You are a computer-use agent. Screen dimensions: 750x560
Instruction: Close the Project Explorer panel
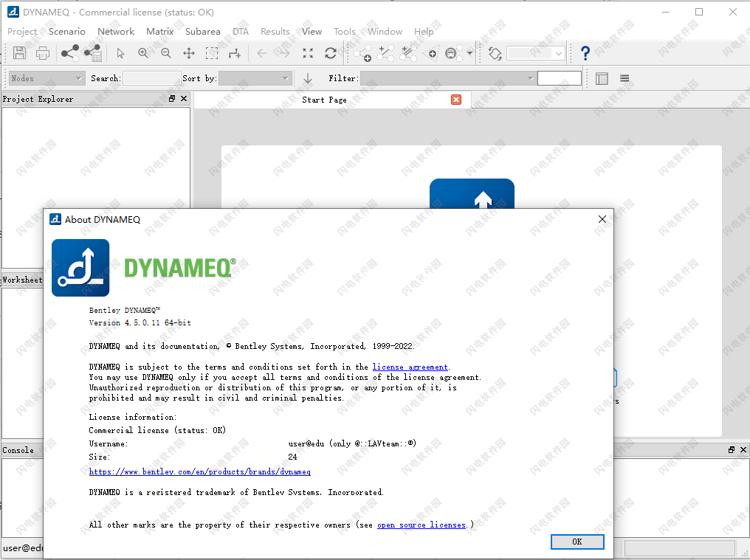[184, 99]
